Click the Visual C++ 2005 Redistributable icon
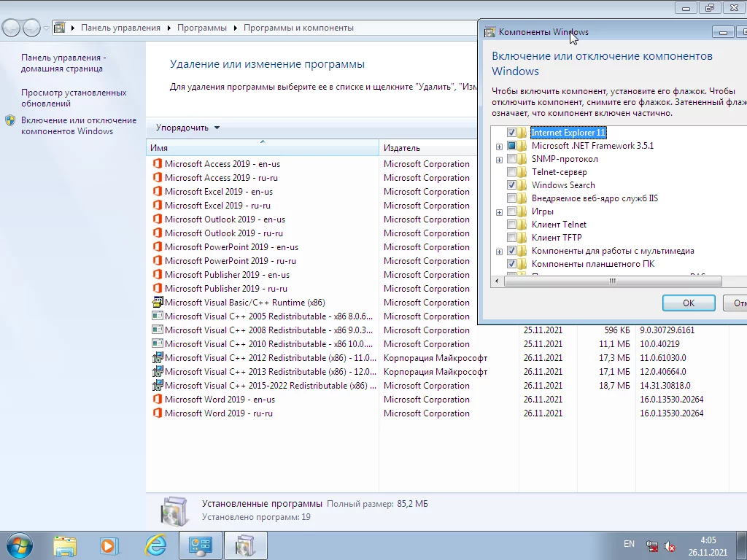 coord(158,316)
